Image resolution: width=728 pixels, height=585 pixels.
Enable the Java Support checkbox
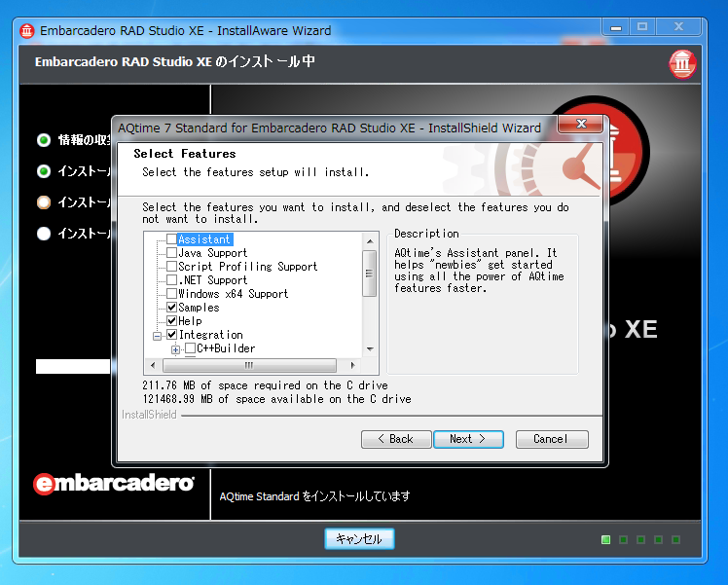[172, 252]
